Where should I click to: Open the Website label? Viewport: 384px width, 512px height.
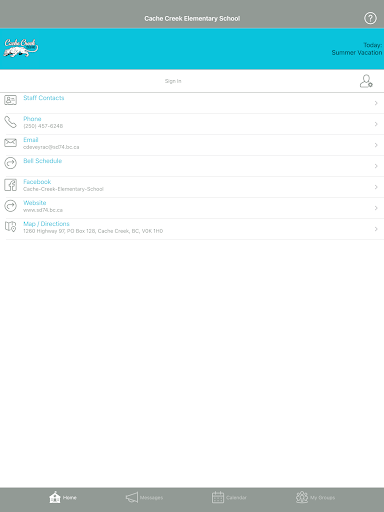click(35, 203)
